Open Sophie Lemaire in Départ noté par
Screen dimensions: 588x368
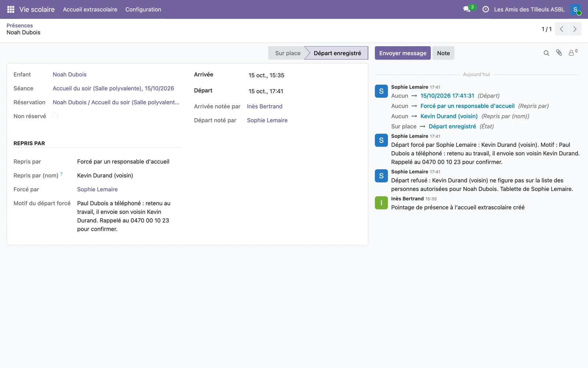tap(267, 120)
